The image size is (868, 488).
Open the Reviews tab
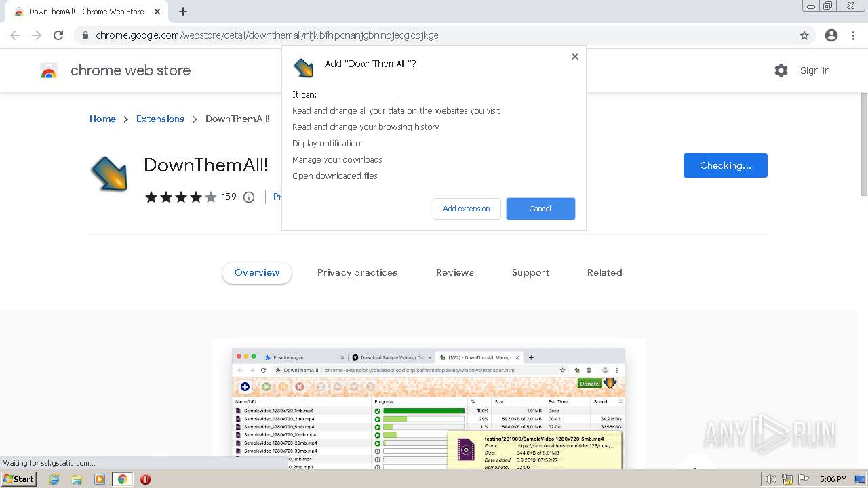click(455, 273)
